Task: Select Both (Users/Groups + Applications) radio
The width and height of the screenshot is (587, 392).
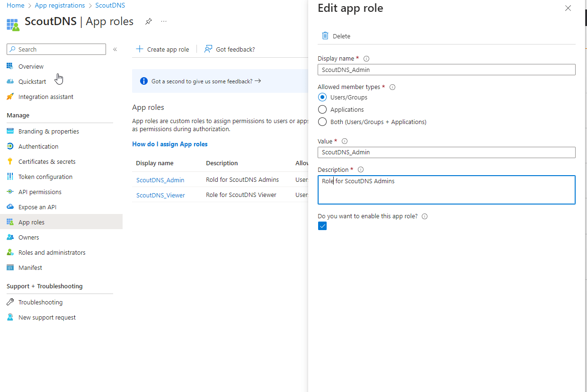Action: pos(322,122)
